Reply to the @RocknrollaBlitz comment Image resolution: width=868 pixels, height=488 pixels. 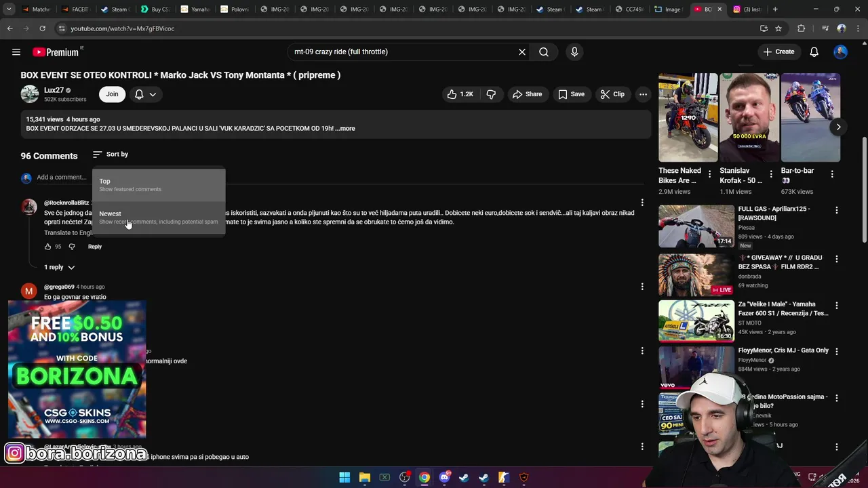click(95, 247)
